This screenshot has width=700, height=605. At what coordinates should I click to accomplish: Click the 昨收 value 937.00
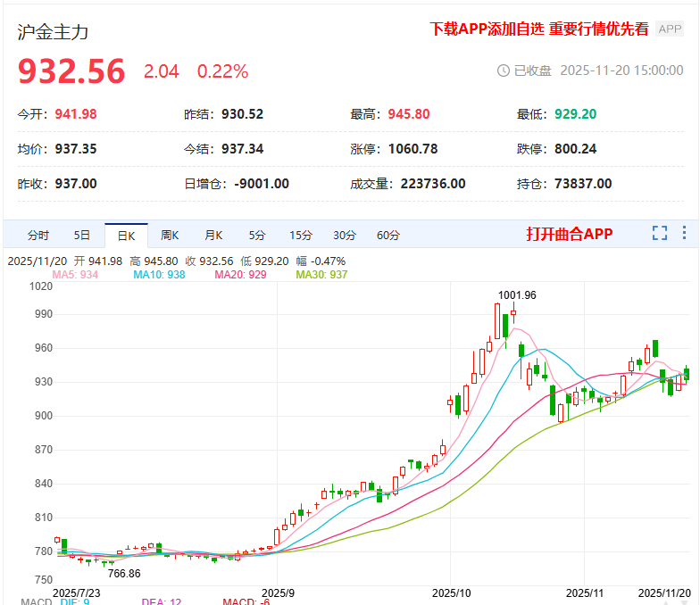tap(76, 184)
